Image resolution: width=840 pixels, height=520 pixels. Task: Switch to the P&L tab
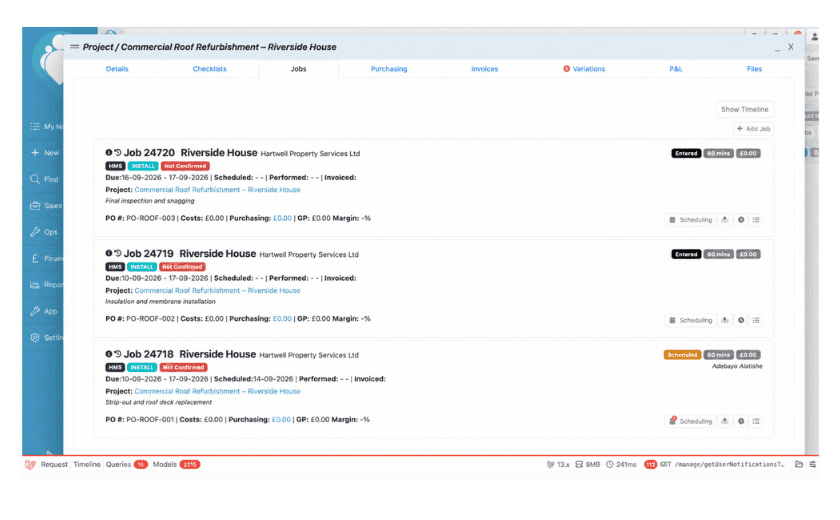[x=676, y=69]
